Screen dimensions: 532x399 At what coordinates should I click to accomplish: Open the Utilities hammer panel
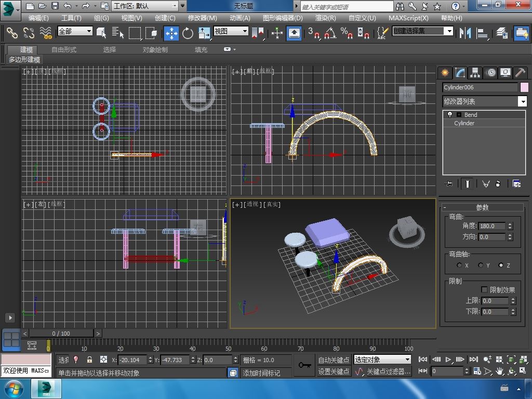[x=520, y=73]
